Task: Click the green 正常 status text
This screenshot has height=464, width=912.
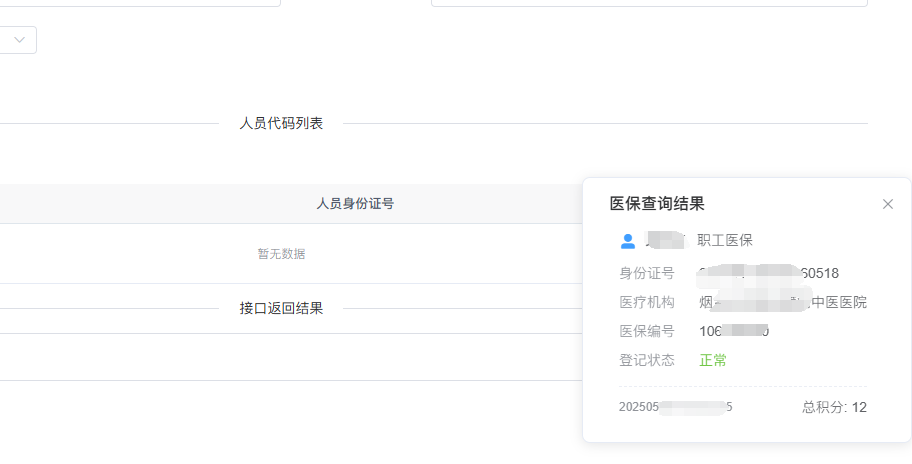Action: pyautogui.click(x=713, y=360)
